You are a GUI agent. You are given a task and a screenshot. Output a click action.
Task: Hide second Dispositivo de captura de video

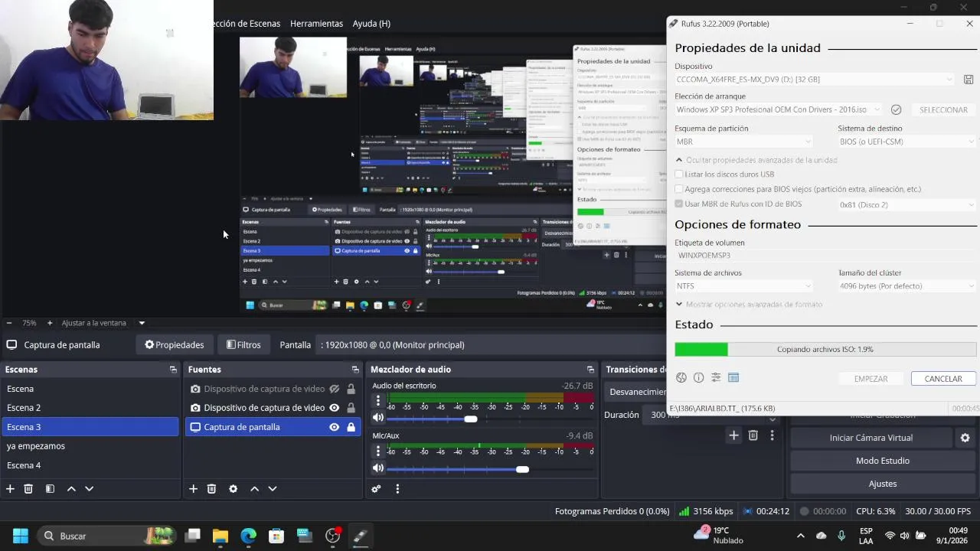pos(334,408)
